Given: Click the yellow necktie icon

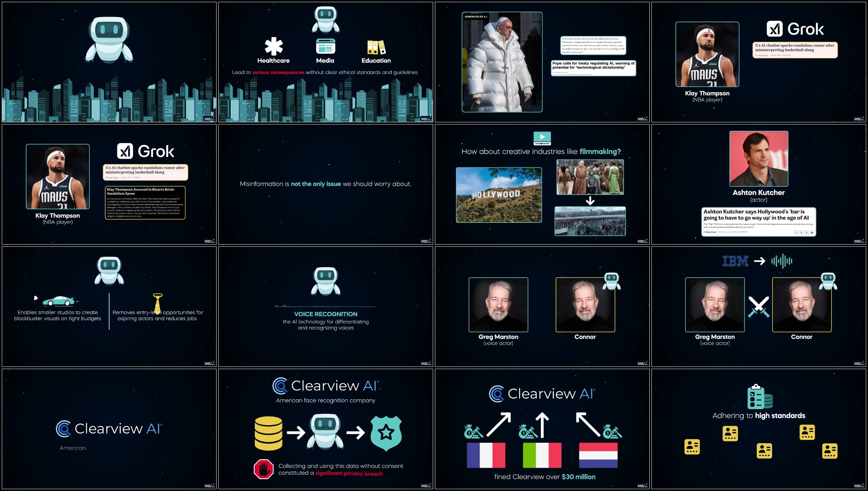Looking at the screenshot, I should (x=157, y=303).
